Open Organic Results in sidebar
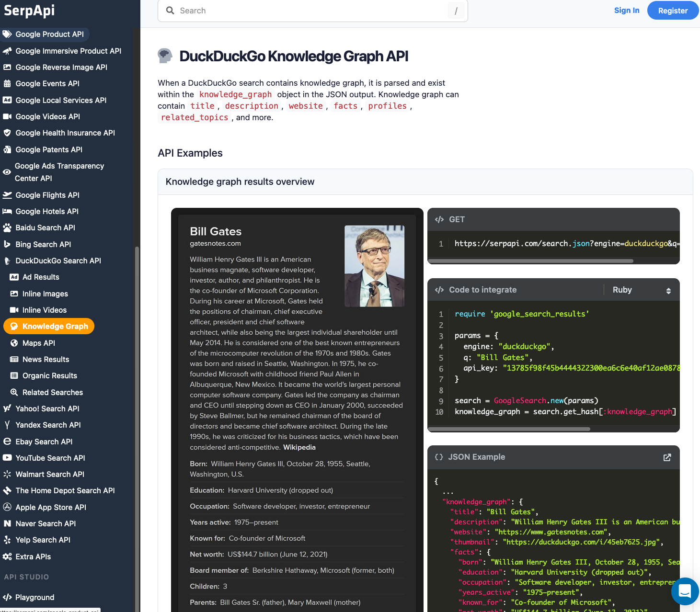The width and height of the screenshot is (700, 612). pyautogui.click(x=50, y=375)
